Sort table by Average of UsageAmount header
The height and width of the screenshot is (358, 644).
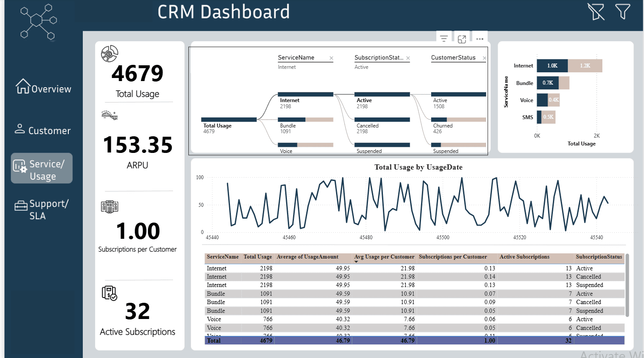(x=308, y=257)
